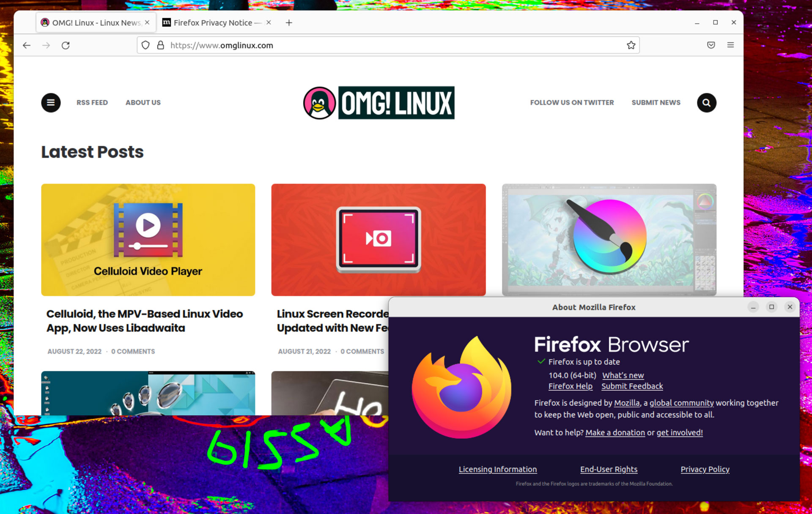812x514 pixels.
Task: Click the URL address bar
Action: point(388,45)
